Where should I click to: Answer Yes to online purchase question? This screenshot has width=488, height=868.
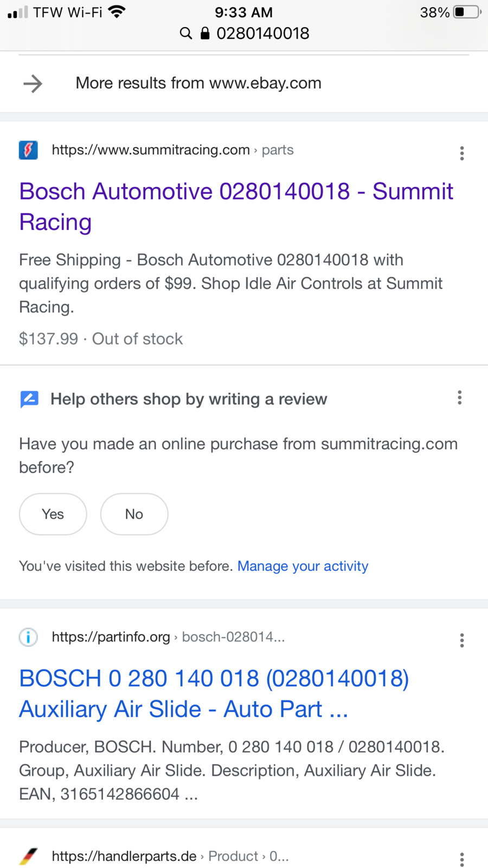tap(53, 514)
